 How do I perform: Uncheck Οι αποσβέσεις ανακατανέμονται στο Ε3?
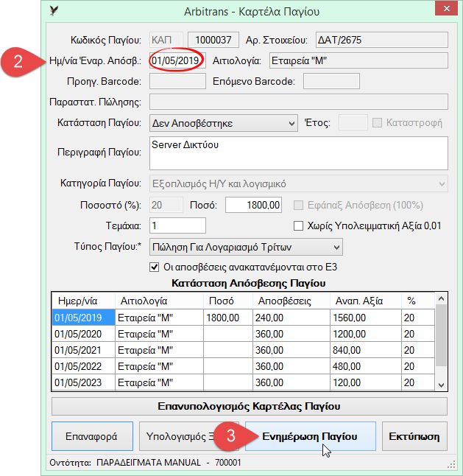(x=155, y=267)
